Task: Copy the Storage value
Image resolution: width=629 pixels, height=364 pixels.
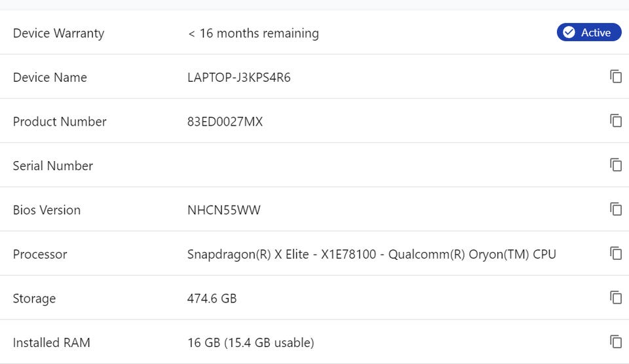Action: 615,298
